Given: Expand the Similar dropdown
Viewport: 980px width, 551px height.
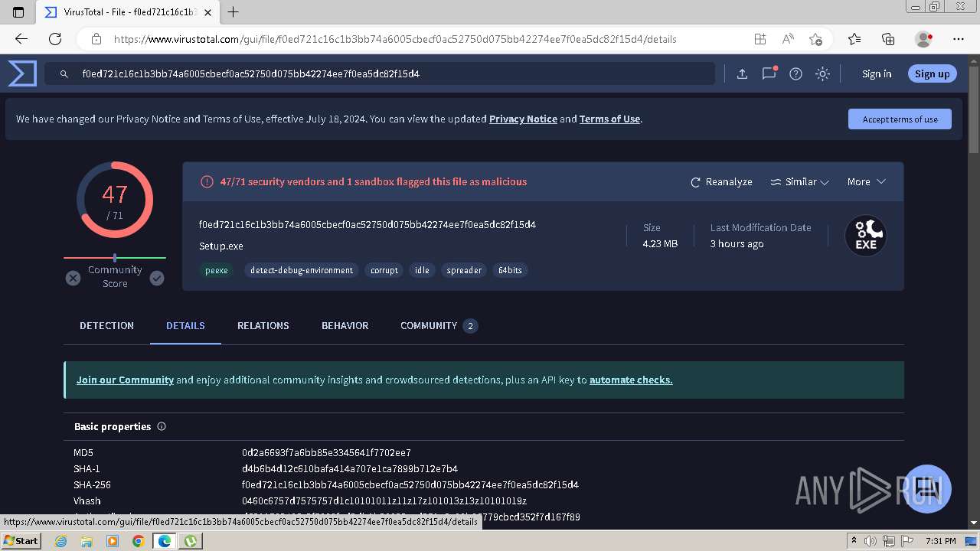Looking at the screenshot, I should tap(799, 182).
